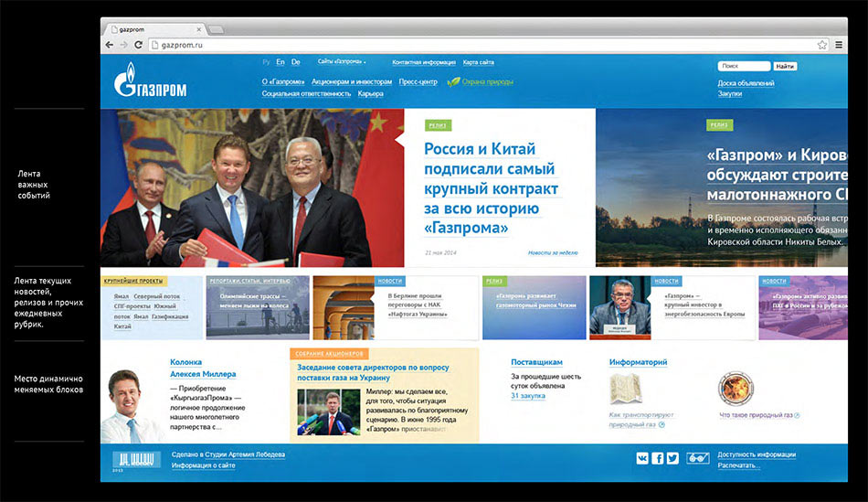Open the «Газификация» project link
Viewport: 868px width, 502px height.
(170, 316)
